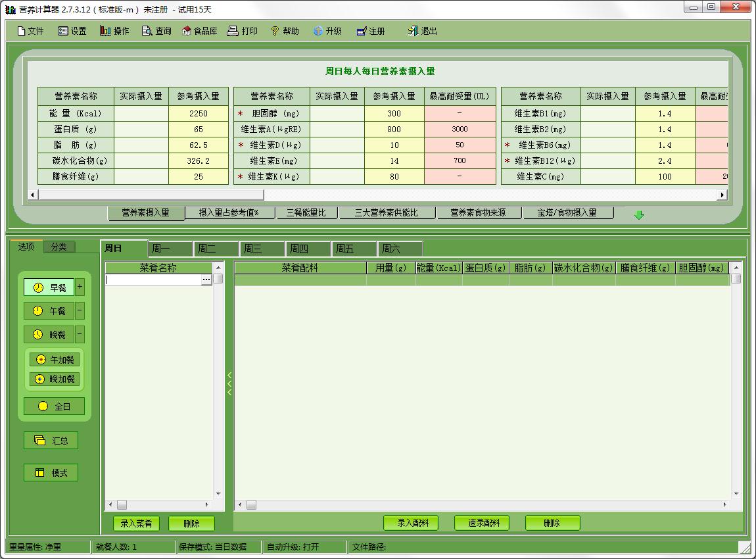Image resolution: width=756 pixels, height=559 pixels.
Task: Switch to the 分类 category tab
Action: (58, 247)
